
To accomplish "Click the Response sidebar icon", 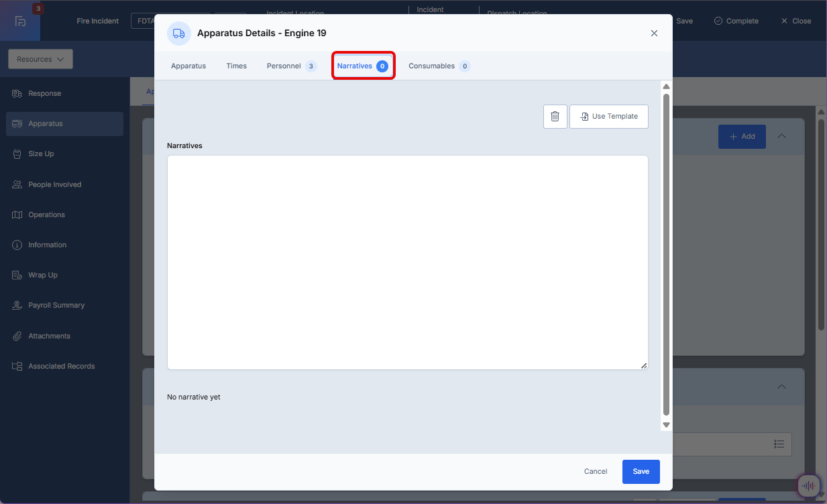I will pos(17,94).
